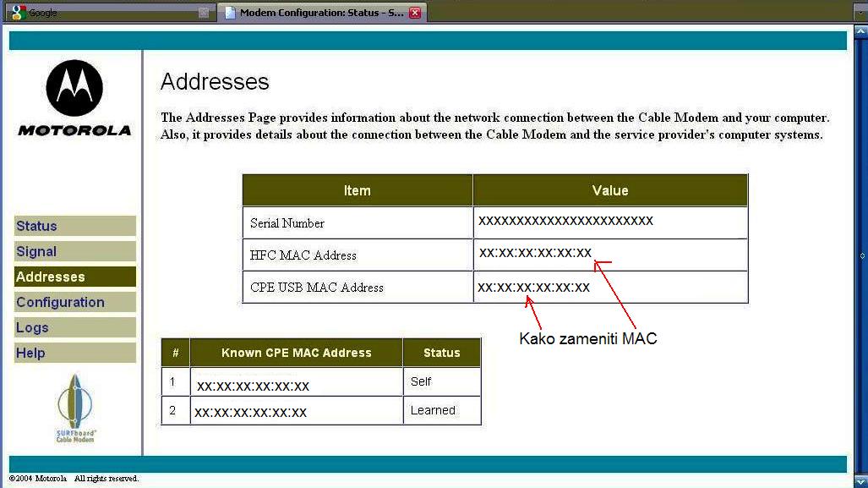
Task: Select the Known CPE MAC with Self status
Action: pyautogui.click(x=253, y=386)
